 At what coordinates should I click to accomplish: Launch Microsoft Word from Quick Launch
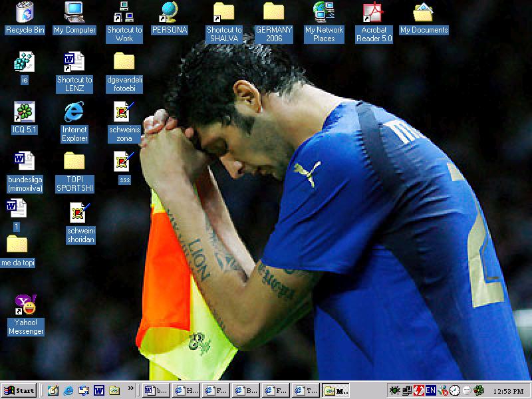pyautogui.click(x=98, y=390)
